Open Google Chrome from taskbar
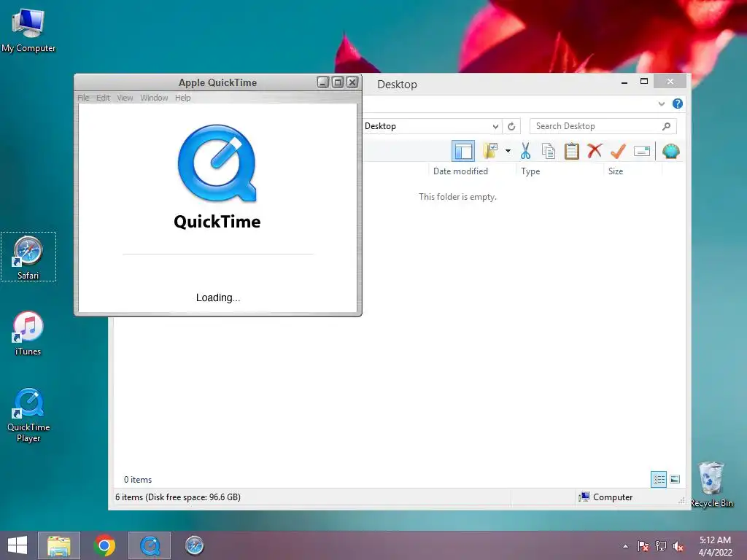The width and height of the screenshot is (747, 560). point(104,545)
